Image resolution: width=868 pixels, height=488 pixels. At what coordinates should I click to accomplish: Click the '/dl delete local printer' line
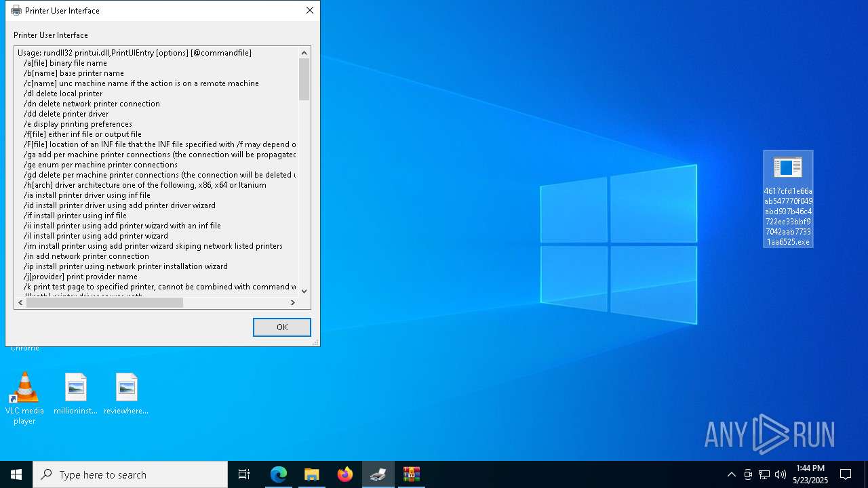(63, 94)
